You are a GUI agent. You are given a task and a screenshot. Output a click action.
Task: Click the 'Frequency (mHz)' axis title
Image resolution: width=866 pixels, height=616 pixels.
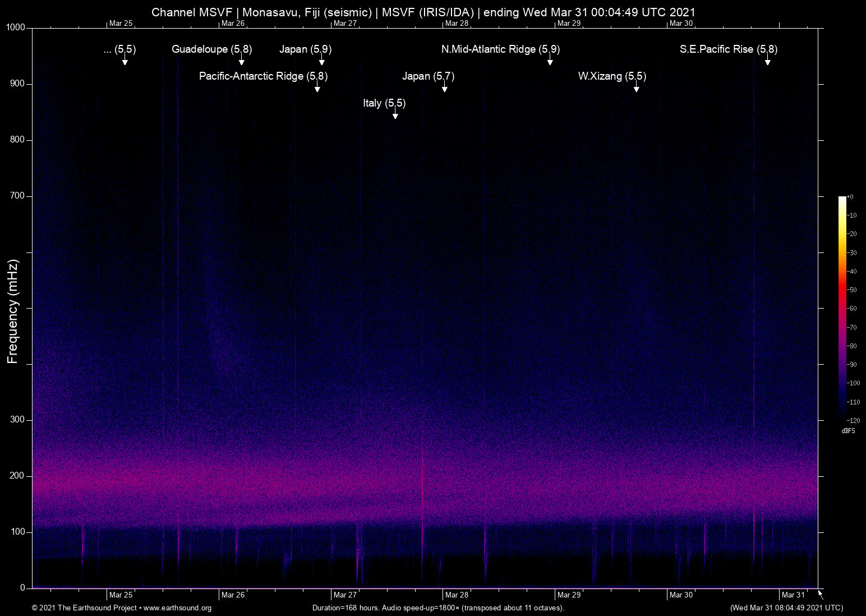[13, 311]
